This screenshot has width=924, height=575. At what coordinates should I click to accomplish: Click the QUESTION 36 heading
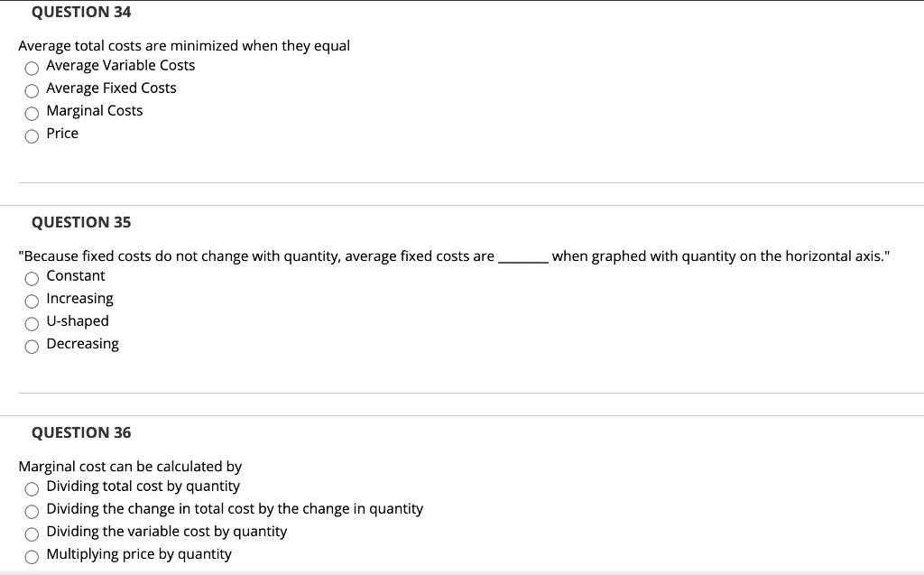pyautogui.click(x=81, y=432)
